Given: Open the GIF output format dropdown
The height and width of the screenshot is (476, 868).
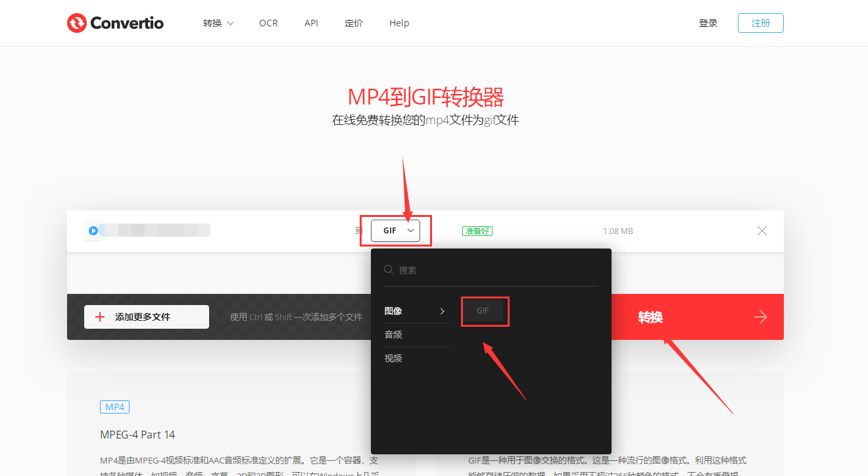Looking at the screenshot, I should click(x=395, y=231).
